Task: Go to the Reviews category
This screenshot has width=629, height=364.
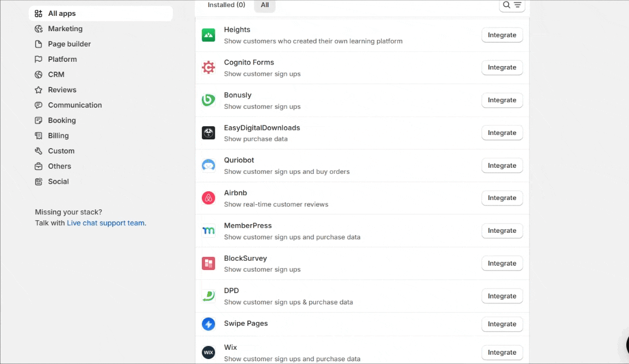Action: tap(62, 90)
